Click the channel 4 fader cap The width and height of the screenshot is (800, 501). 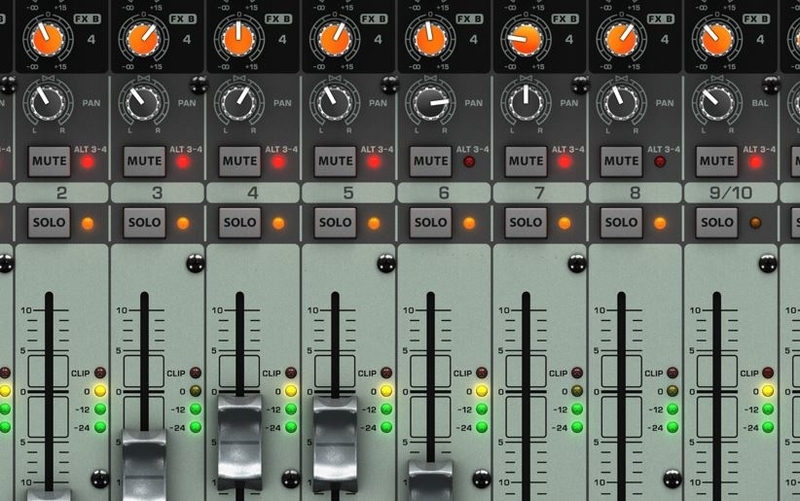240,442
